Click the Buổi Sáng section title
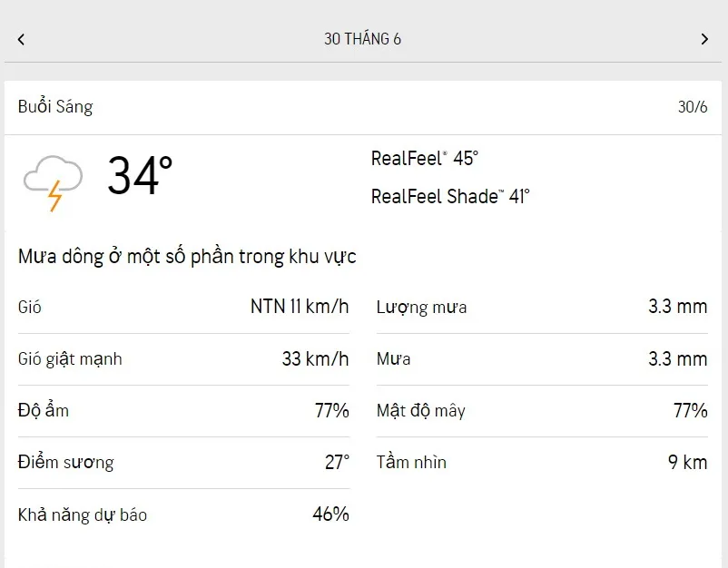The image size is (728, 568). click(x=55, y=107)
